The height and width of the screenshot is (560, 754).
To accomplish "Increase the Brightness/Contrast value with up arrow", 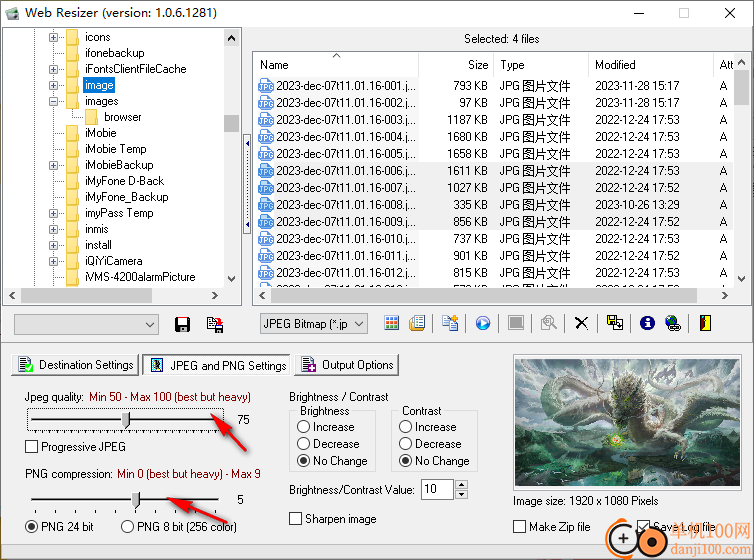I will click(x=462, y=485).
